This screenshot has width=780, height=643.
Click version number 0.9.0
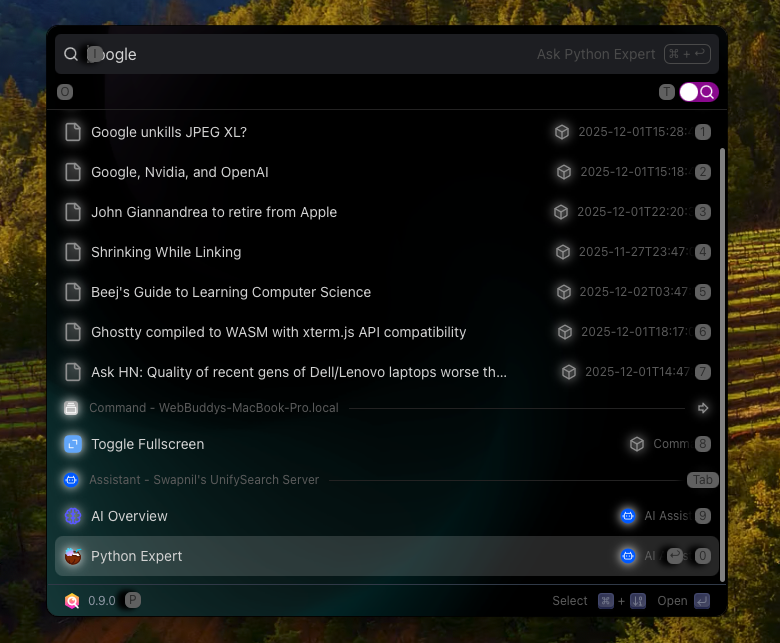[102, 601]
